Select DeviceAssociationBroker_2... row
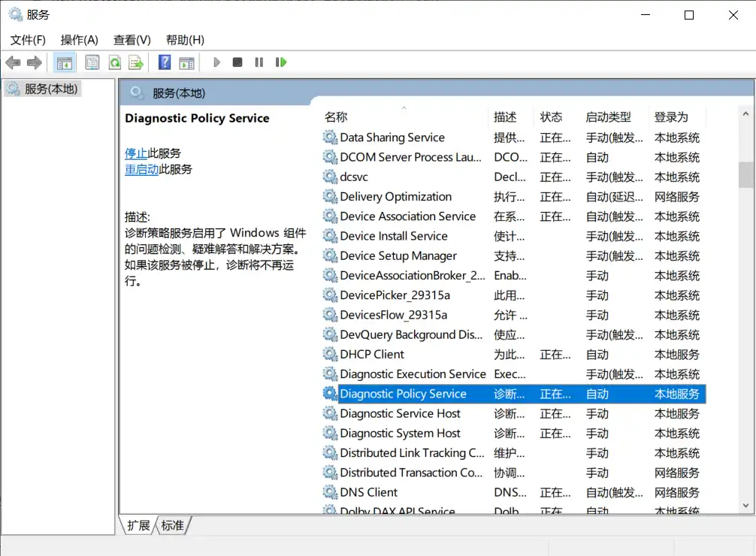This screenshot has width=756, height=556. tap(513, 275)
